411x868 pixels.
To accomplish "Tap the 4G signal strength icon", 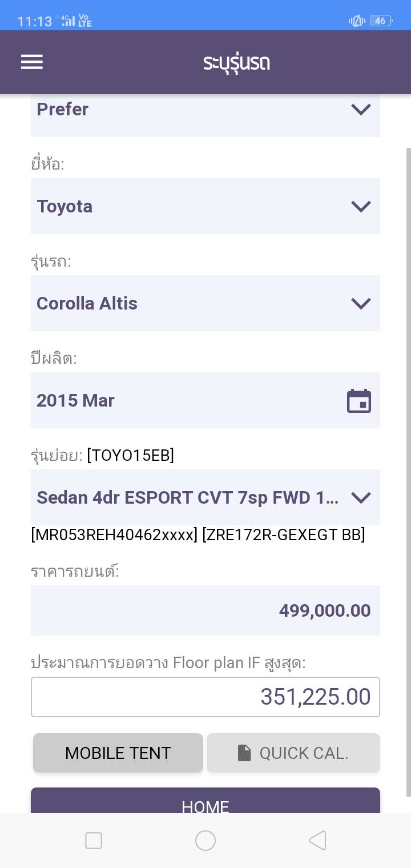I will [x=67, y=21].
